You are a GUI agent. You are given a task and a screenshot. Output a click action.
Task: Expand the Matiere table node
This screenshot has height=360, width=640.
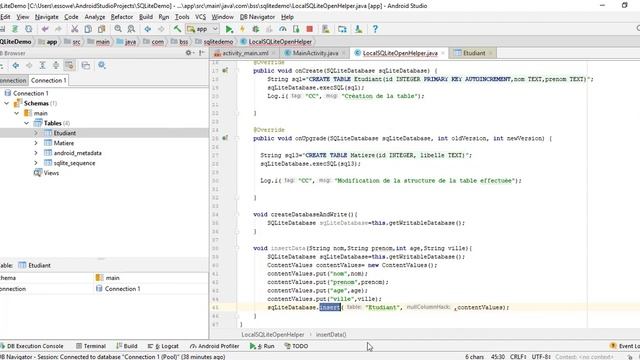36,143
